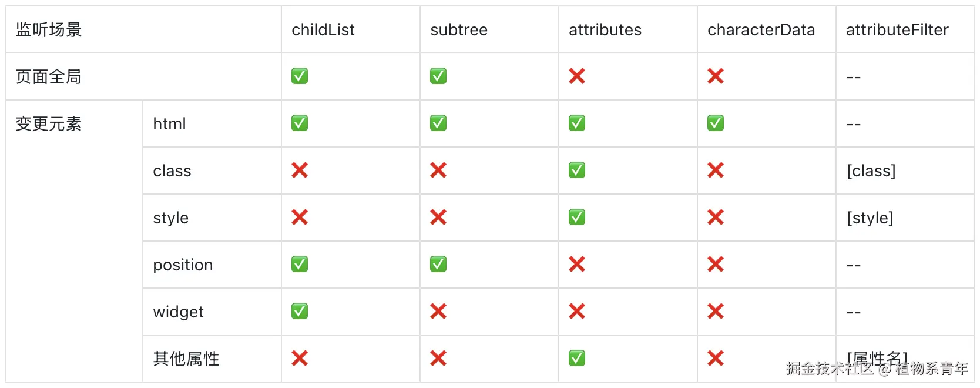Click the red cross for class childList
The width and height of the screenshot is (980, 388).
coord(300,170)
